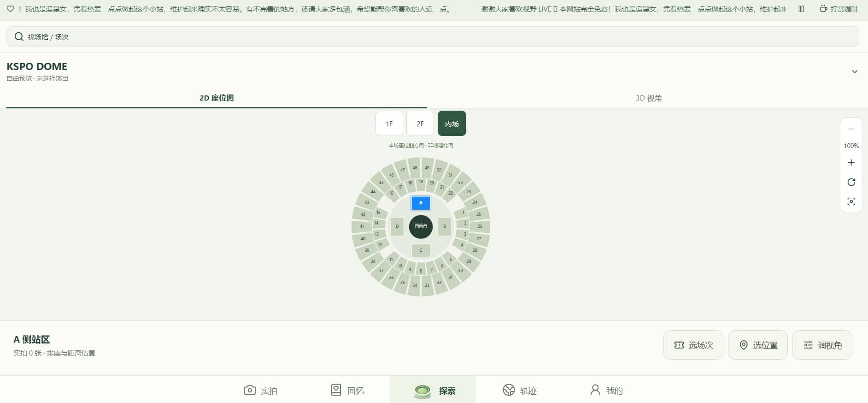Screen dimensions: 868x403
Task: Switch to the 2D 座位图 tab
Action: point(217,98)
